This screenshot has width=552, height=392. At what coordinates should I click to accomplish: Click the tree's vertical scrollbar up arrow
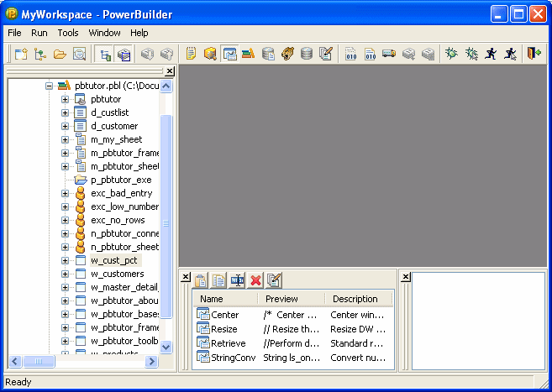click(166, 86)
